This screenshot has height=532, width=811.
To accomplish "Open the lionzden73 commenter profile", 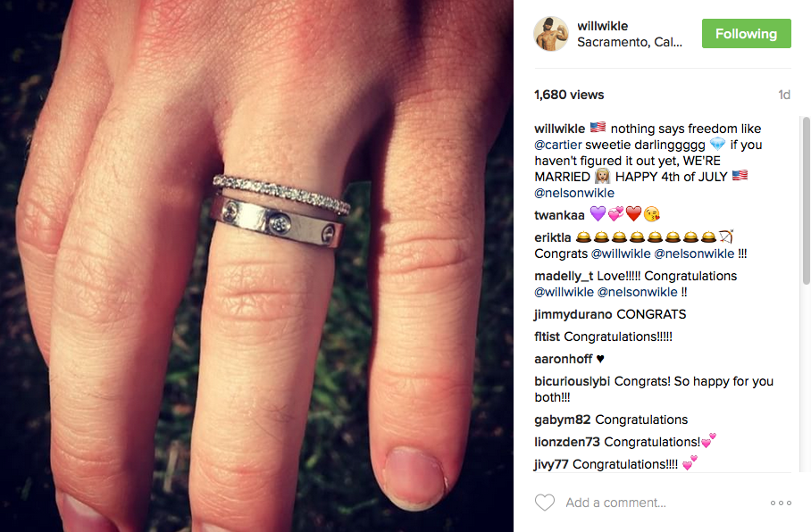I will (567, 442).
